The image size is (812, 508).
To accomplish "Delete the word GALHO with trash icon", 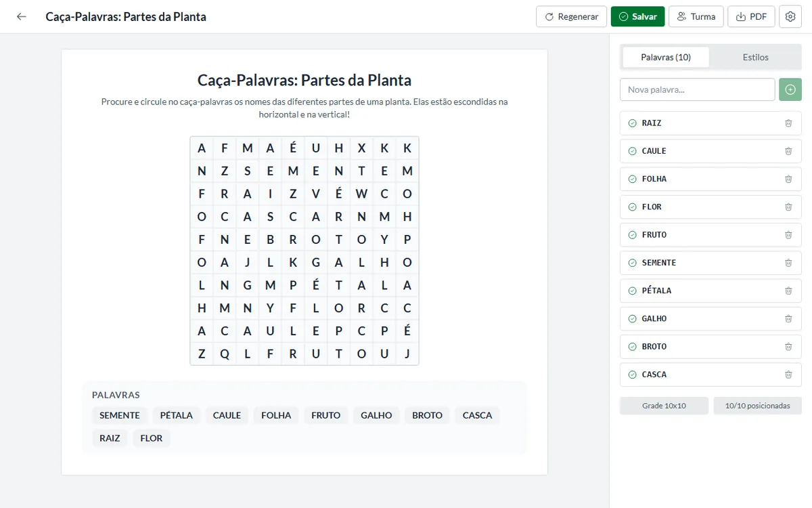I will tap(788, 318).
